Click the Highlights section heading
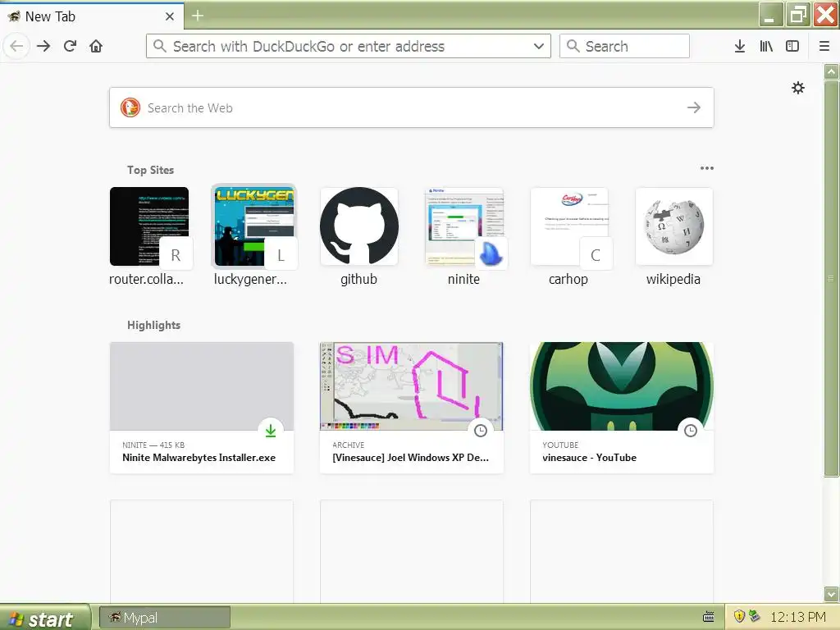This screenshot has width=840, height=630. [153, 325]
